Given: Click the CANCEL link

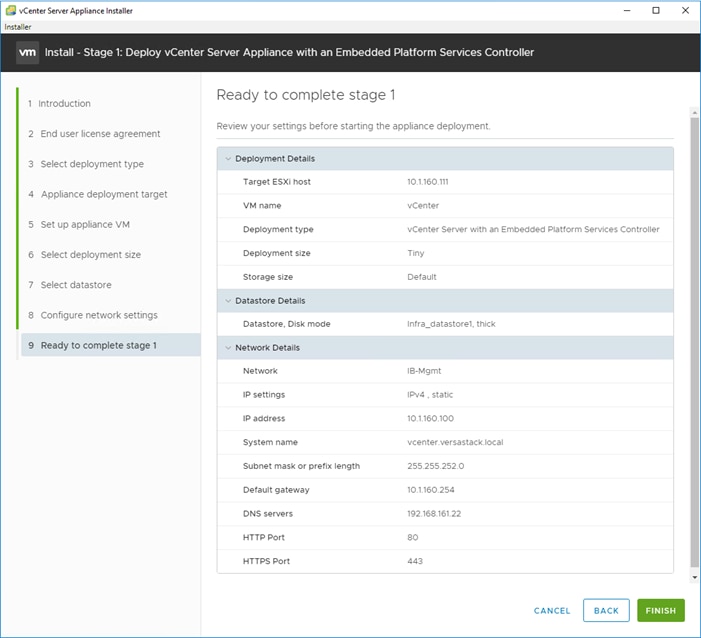Looking at the screenshot, I should tap(552, 611).
